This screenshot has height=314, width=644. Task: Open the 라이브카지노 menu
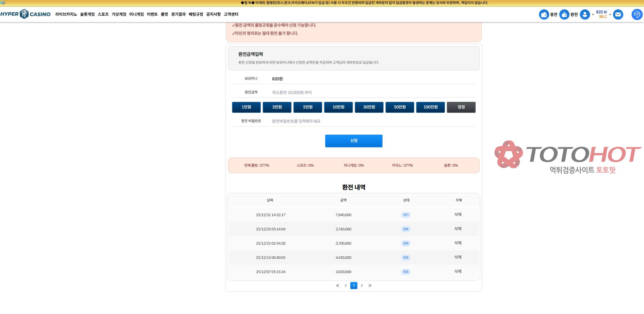coord(66,14)
